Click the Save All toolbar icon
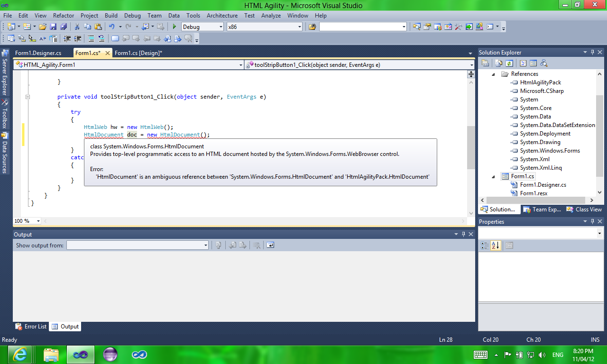This screenshot has width=607, height=364. coord(63,27)
